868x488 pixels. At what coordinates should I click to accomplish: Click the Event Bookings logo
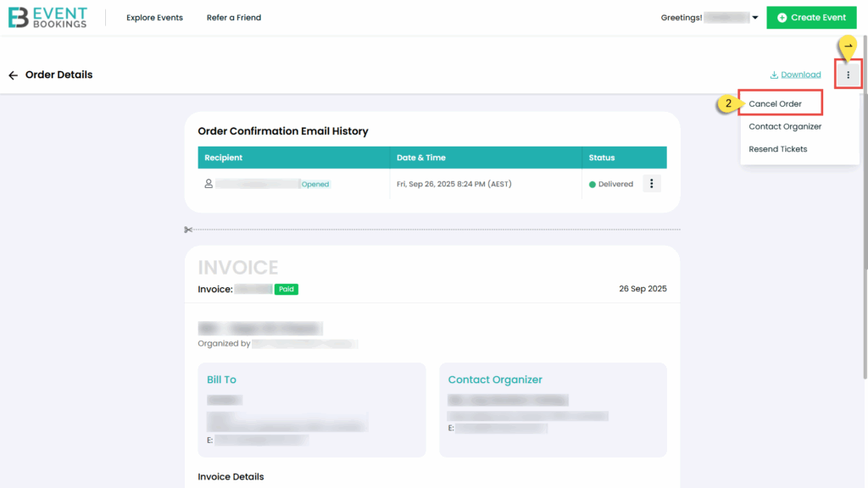click(47, 17)
